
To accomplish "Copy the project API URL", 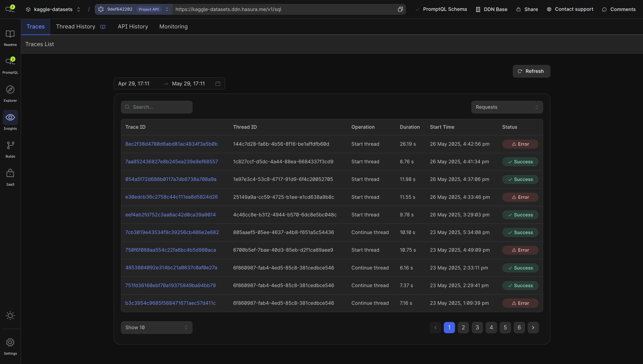I will (x=400, y=9).
